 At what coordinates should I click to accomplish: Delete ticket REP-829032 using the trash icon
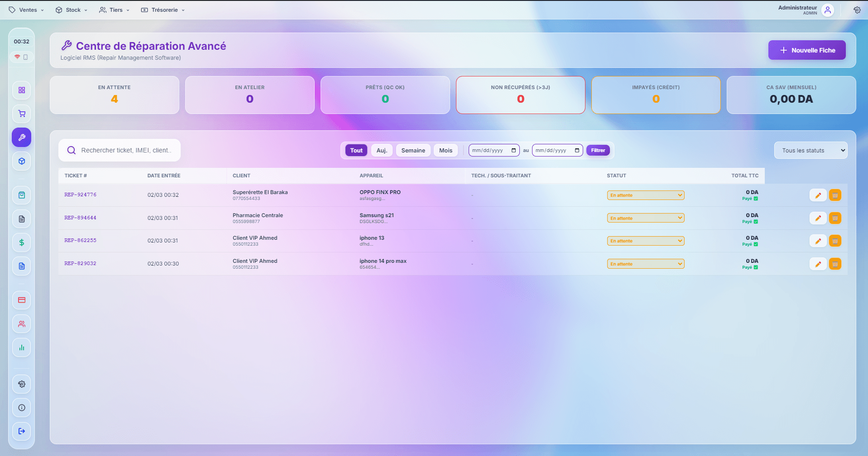pyautogui.click(x=835, y=263)
